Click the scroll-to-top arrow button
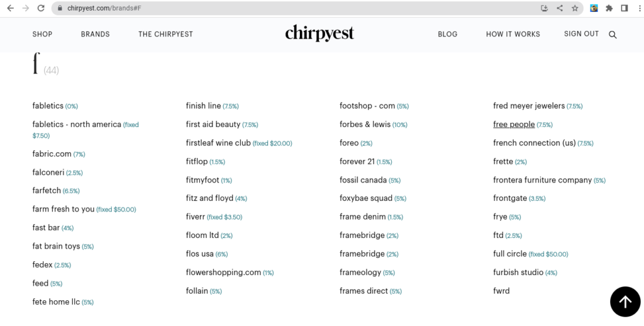Image resolution: width=644 pixels, height=326 pixels. coord(625,301)
